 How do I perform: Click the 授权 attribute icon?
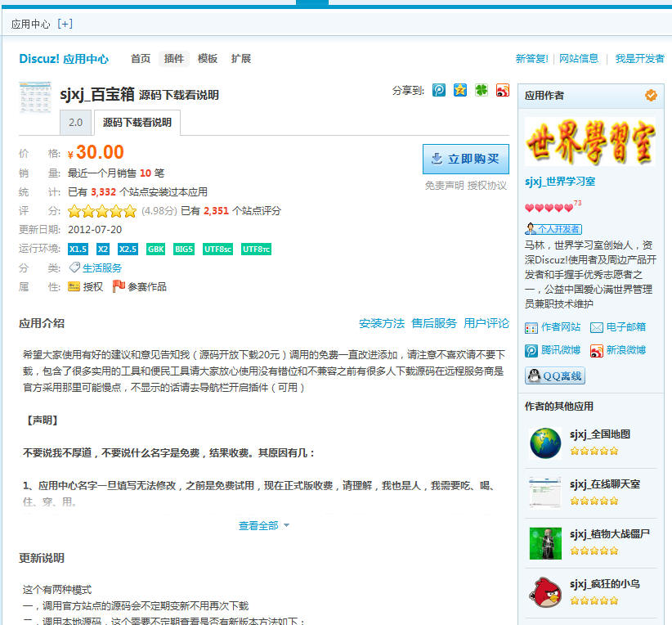(74, 286)
